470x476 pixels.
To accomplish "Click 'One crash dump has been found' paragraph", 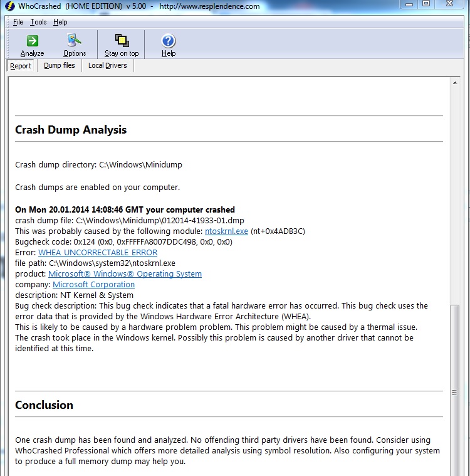I will tap(227, 450).
